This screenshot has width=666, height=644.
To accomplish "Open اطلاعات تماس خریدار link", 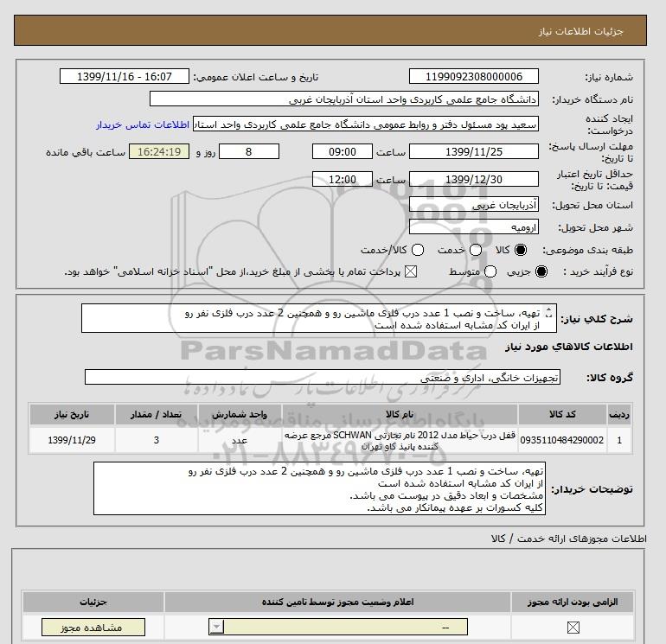I will pos(143,124).
